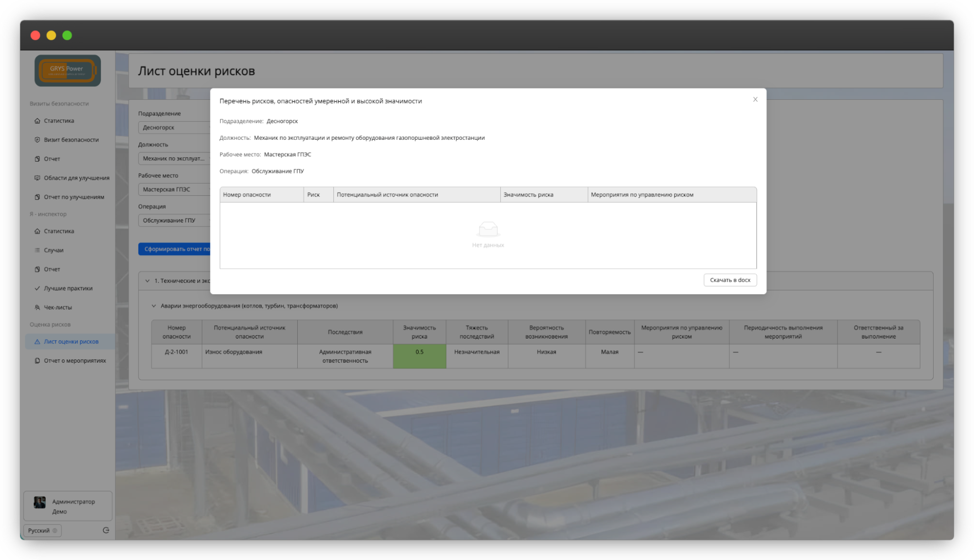Click the Области для улучшения icon
This screenshot has height=560, width=974.
pyautogui.click(x=37, y=178)
